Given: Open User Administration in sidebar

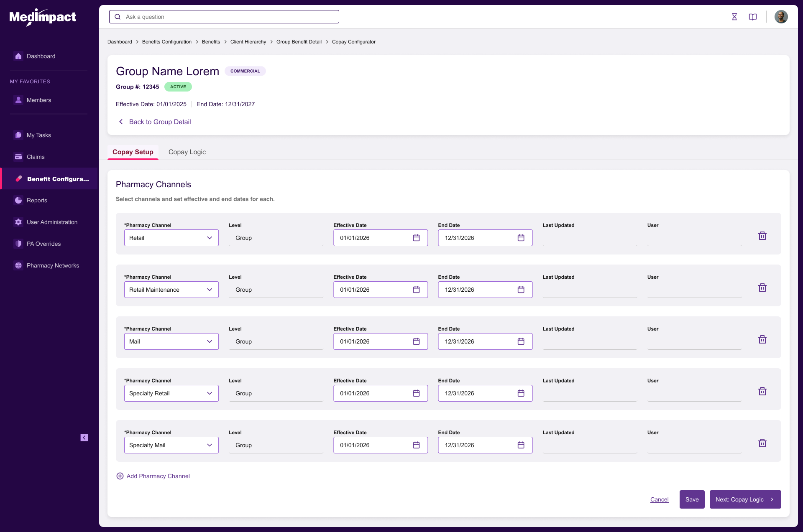Looking at the screenshot, I should coord(52,222).
